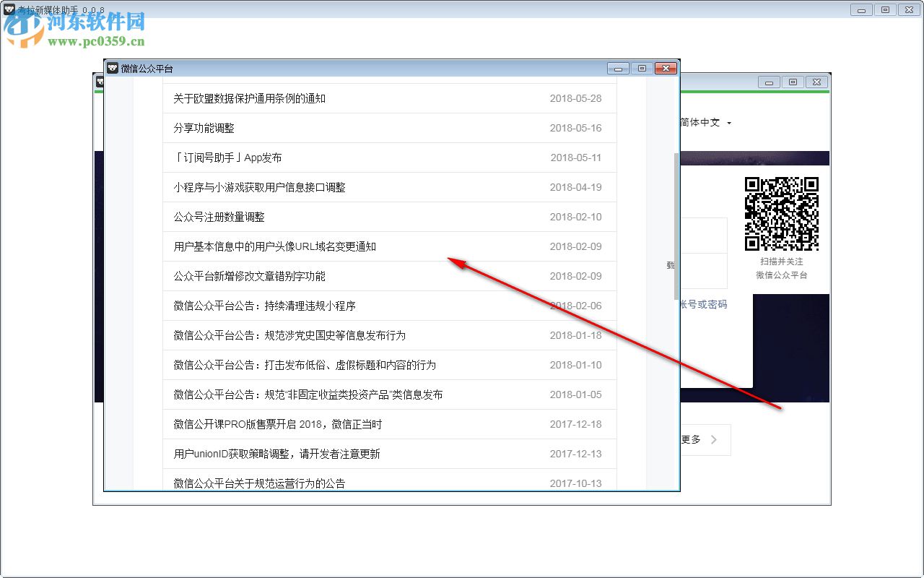Open the 用户unionID获取策略调整 announcement
Image resolution: width=924 pixels, height=578 pixels.
point(276,454)
